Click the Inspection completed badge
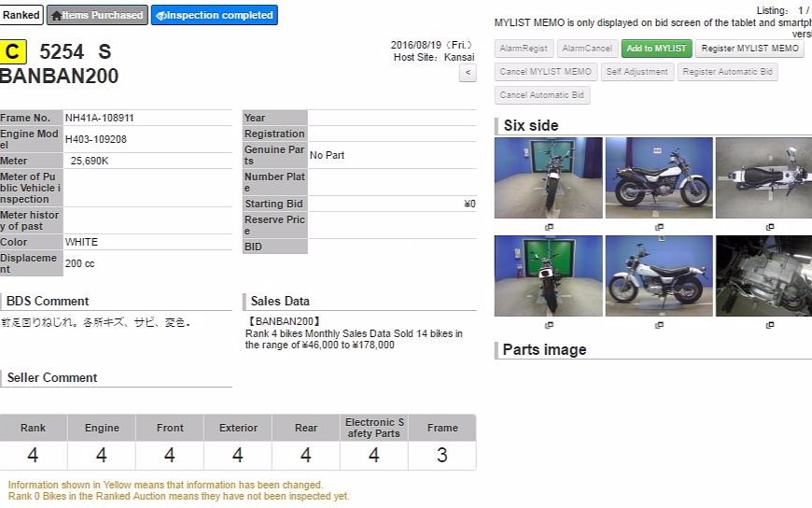 click(215, 15)
